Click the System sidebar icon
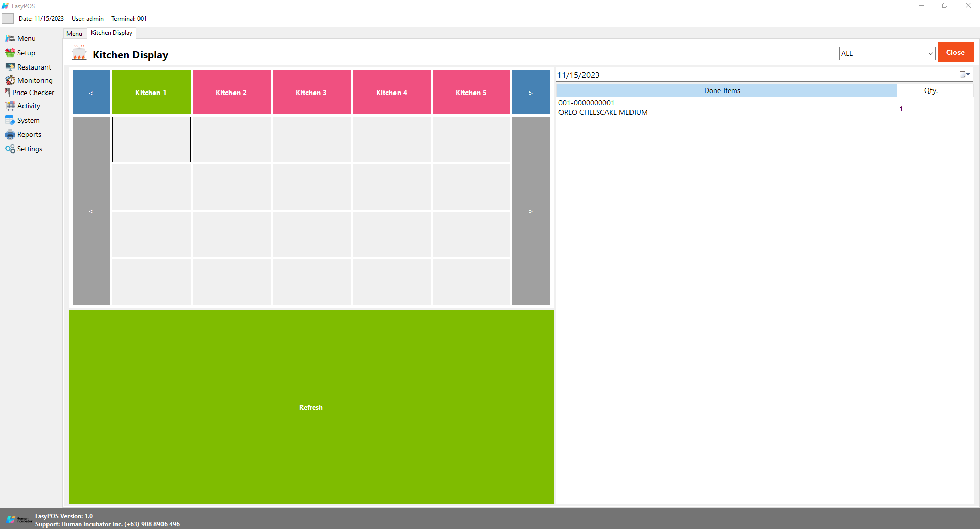The height and width of the screenshot is (529, 980). (x=10, y=120)
